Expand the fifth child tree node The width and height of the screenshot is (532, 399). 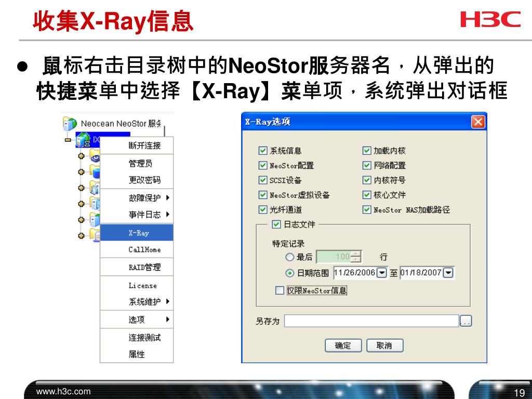(81, 220)
